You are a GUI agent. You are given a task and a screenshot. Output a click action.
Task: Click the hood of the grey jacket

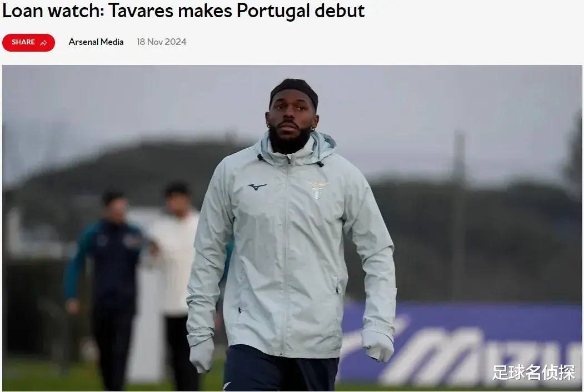pos(323,143)
